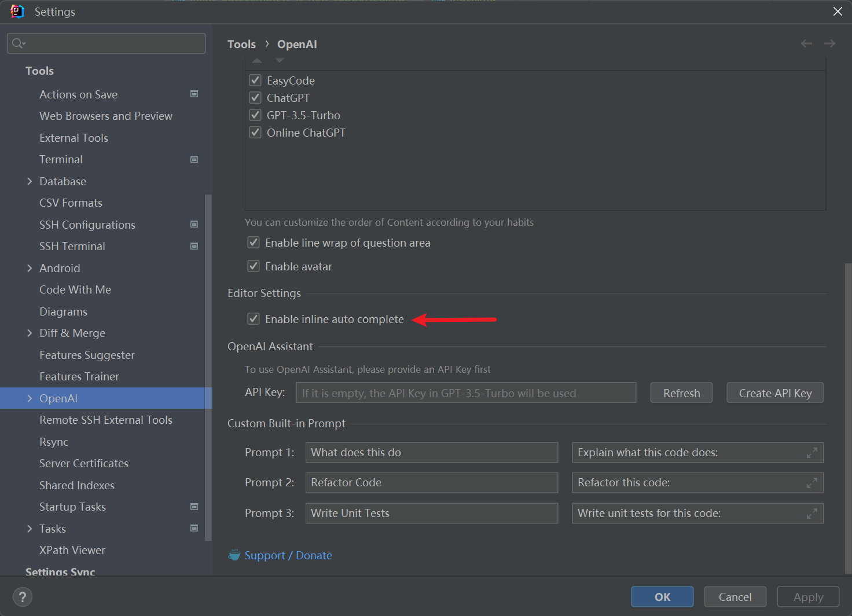Click the teapot icon next to Support / Donate
This screenshot has height=616, width=852.
(x=234, y=555)
